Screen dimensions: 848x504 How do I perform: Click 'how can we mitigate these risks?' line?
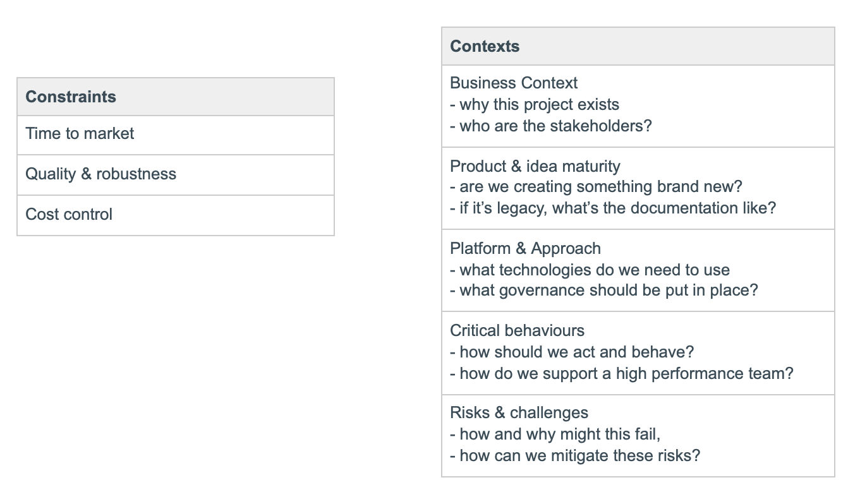pyautogui.click(x=575, y=455)
